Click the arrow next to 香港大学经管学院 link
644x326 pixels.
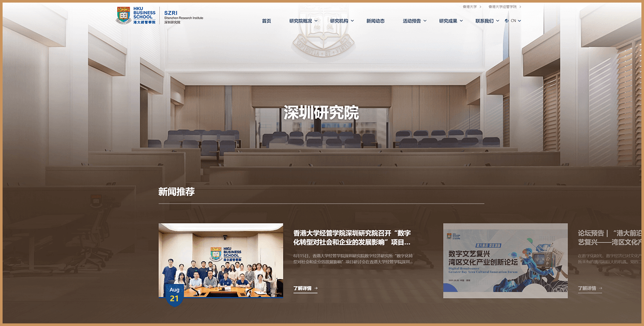[520, 7]
